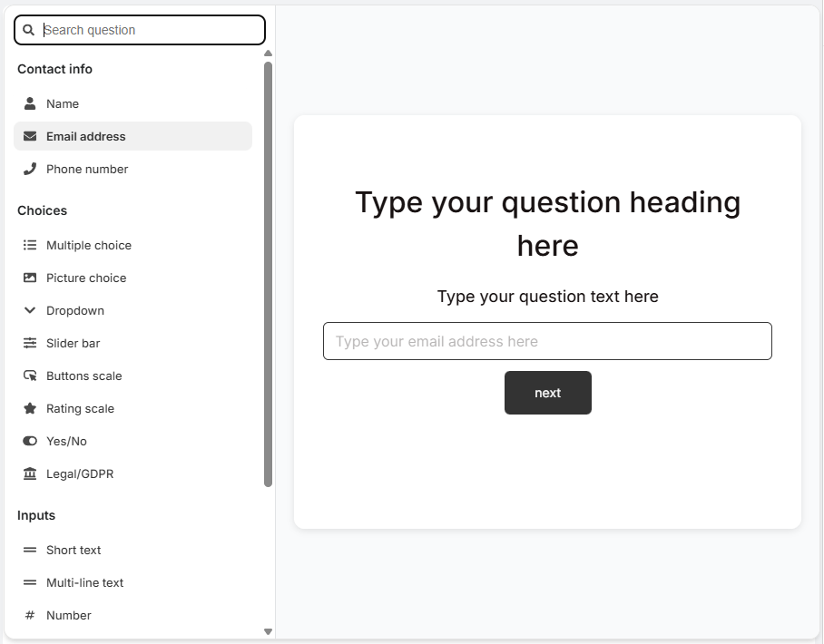Click the Slider bar question icon

tap(28, 343)
